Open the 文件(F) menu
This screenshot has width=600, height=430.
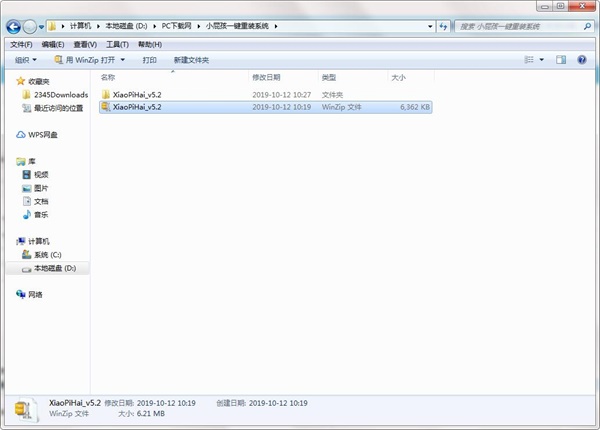pyautogui.click(x=21, y=45)
